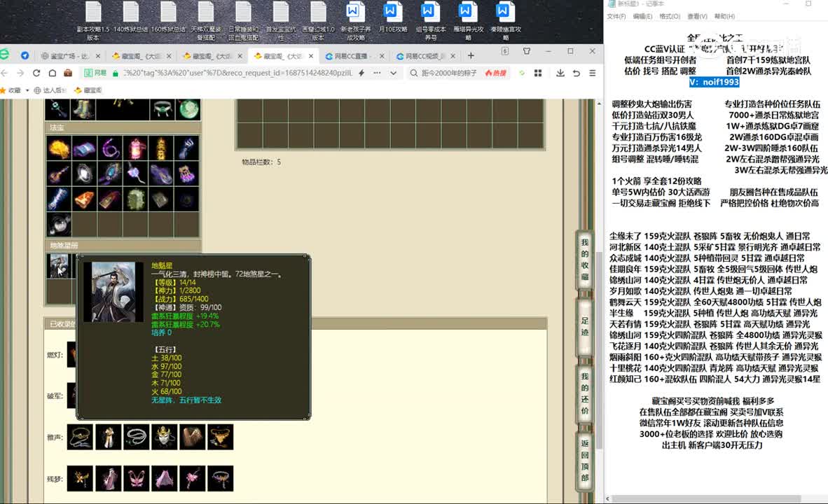This screenshot has width=828, height=504.
Task: Click the 地魁星 title in the tooltip
Action: (x=162, y=265)
